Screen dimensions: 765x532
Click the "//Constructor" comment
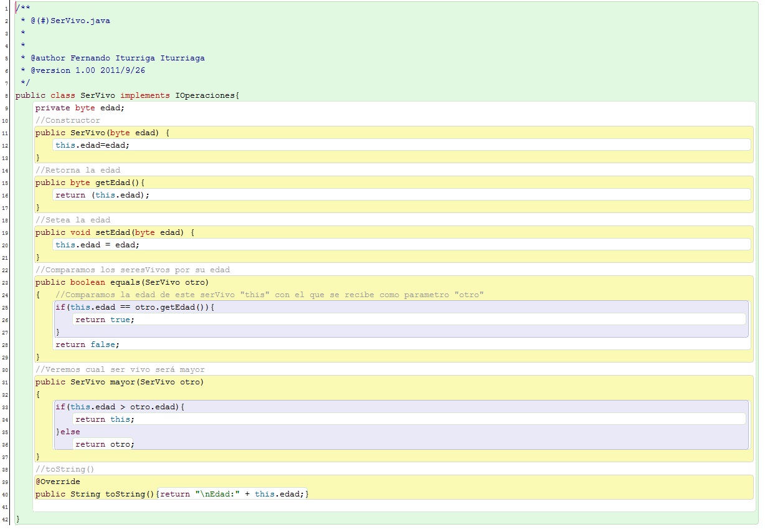68,120
